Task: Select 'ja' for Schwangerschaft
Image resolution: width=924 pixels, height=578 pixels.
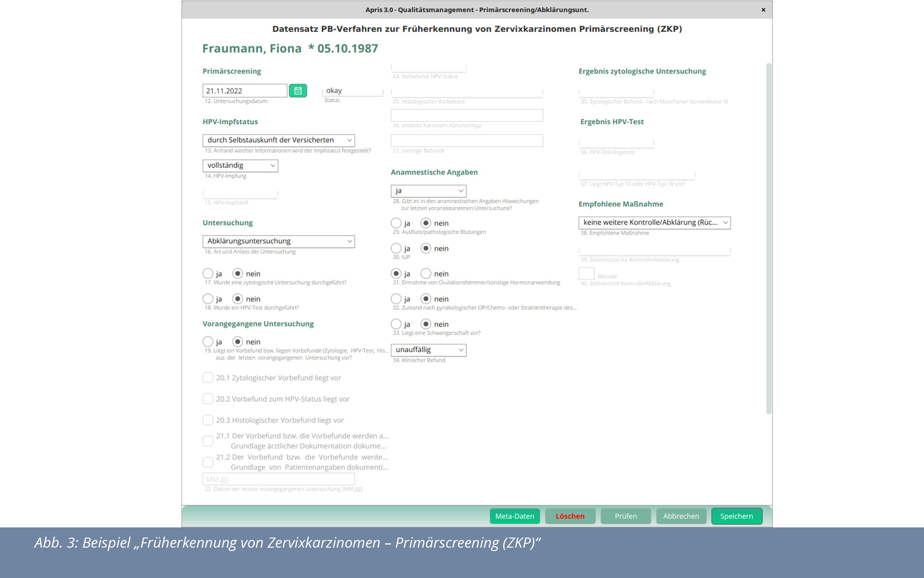Action: (x=396, y=324)
